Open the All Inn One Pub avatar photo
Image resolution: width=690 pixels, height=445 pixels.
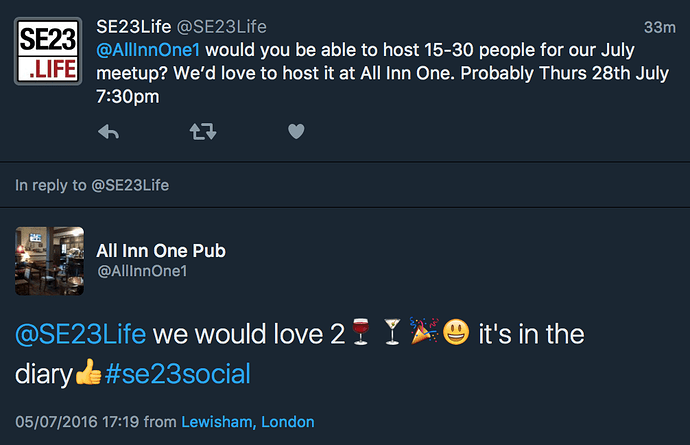click(50, 261)
